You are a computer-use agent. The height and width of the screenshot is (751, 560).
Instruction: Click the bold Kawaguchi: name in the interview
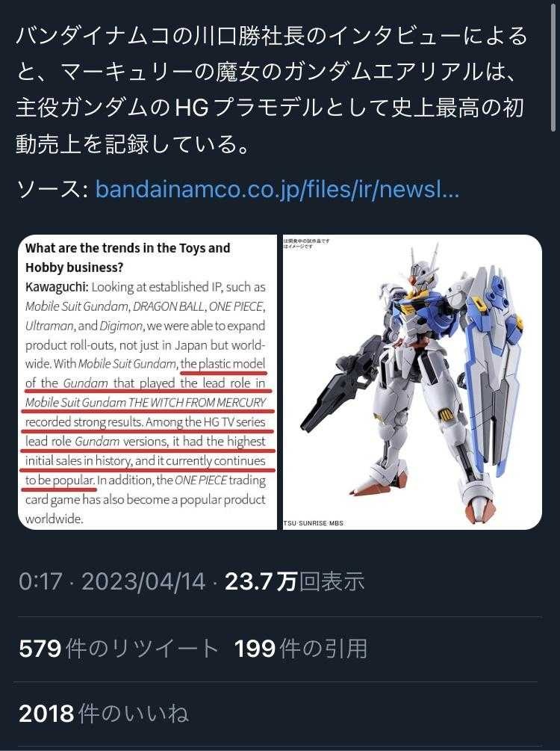57,287
